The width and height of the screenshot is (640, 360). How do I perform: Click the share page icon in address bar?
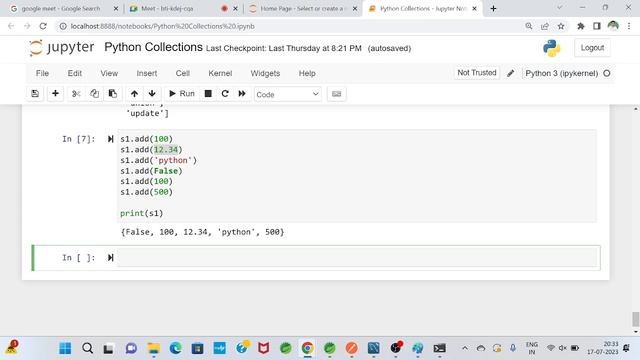point(545,26)
